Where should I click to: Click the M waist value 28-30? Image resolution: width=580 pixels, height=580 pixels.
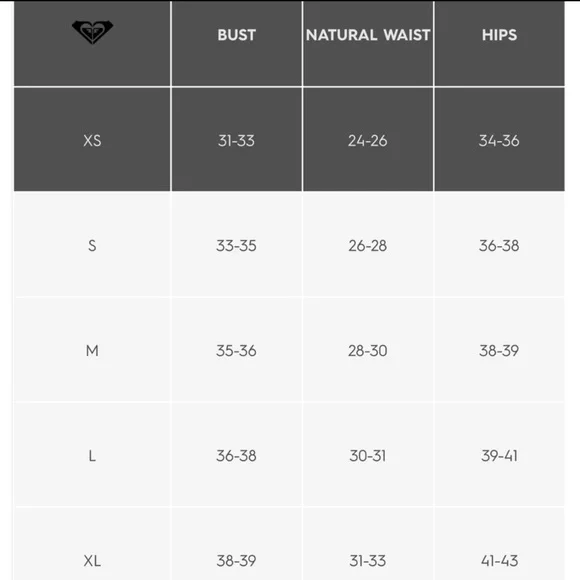pyautogui.click(x=368, y=351)
